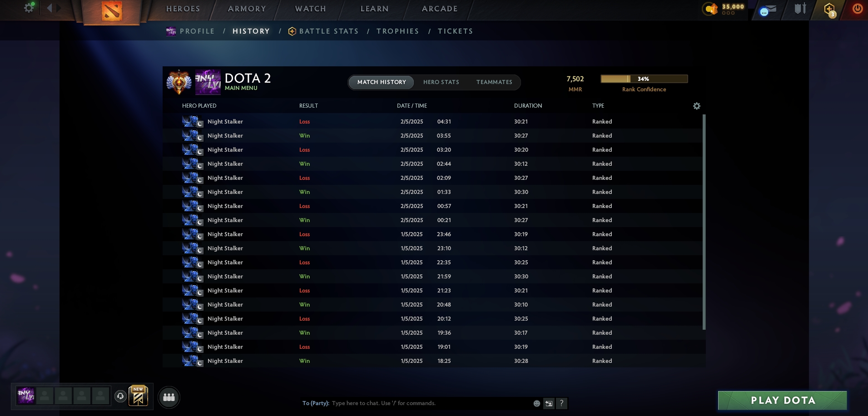868x416 pixels.
Task: Open the WATCH menu
Action: point(310,9)
